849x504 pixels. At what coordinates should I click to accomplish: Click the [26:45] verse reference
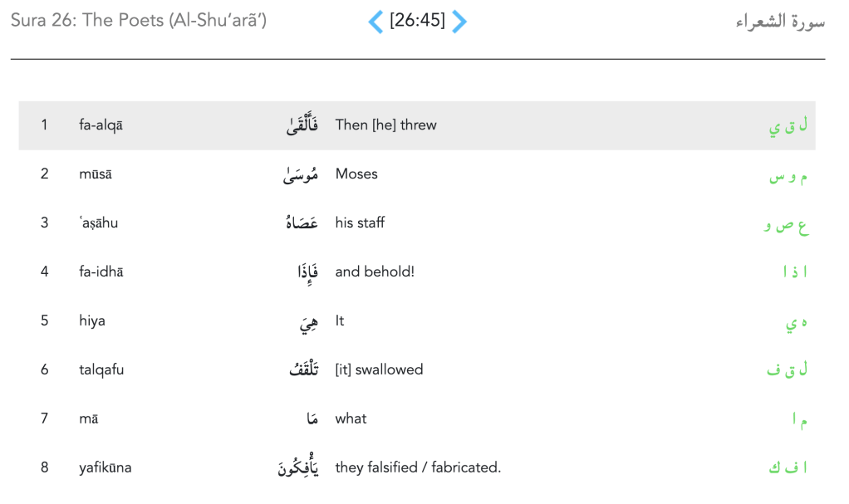(417, 22)
